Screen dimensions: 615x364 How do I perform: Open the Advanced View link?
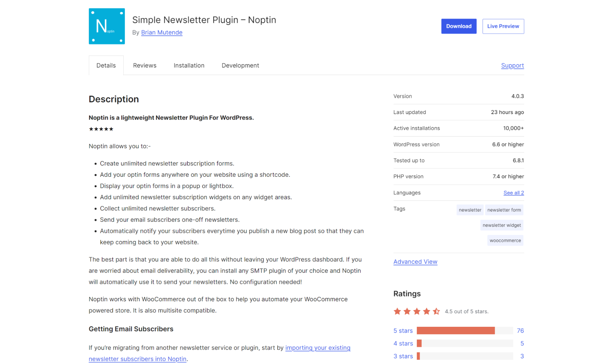pyautogui.click(x=415, y=261)
